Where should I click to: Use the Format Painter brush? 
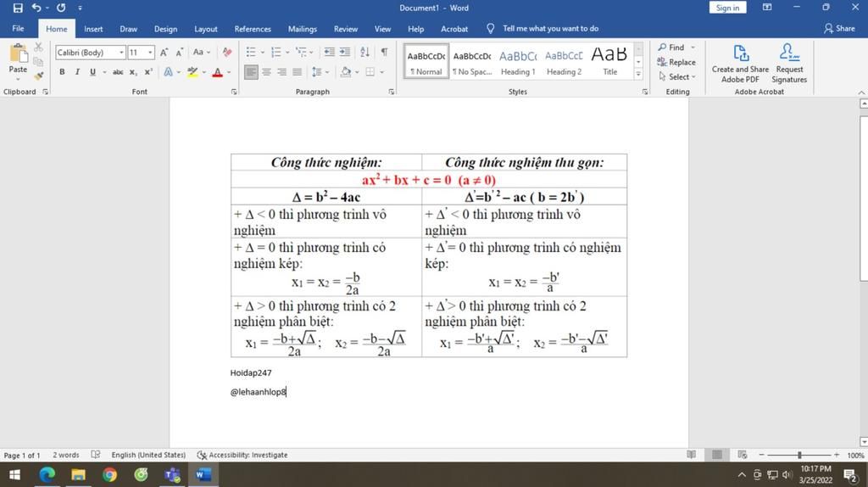pyautogui.click(x=38, y=76)
